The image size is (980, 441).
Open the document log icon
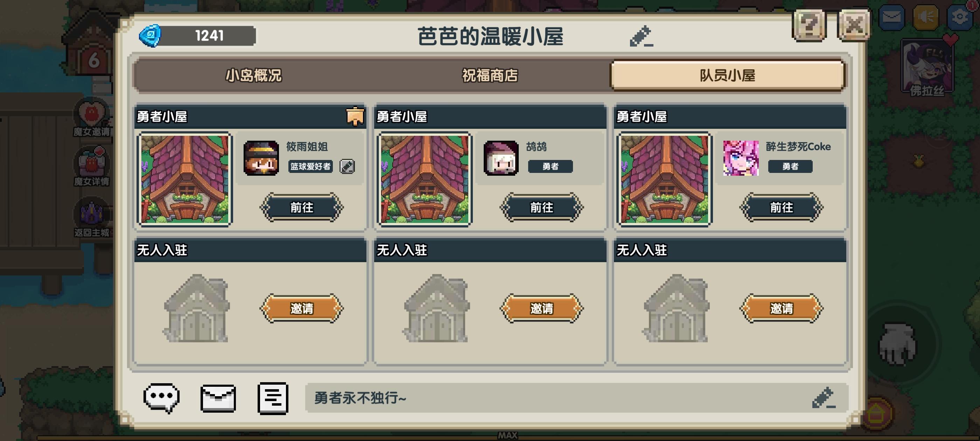point(273,398)
